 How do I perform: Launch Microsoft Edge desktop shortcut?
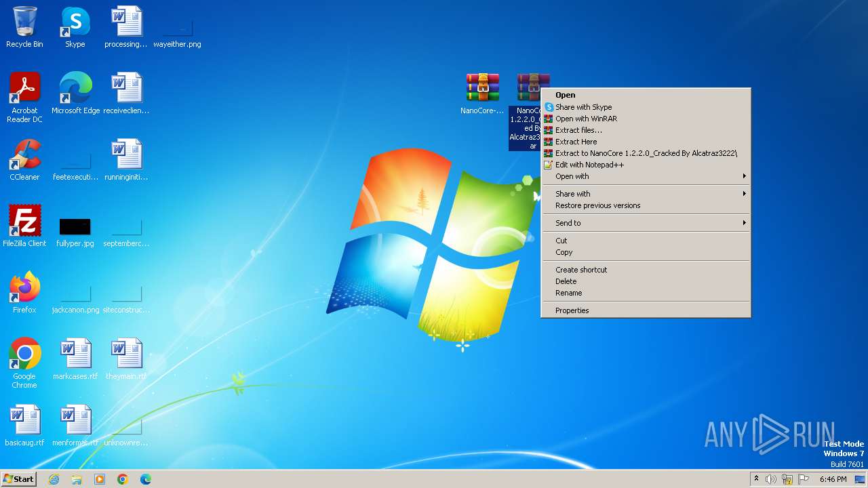tap(75, 94)
